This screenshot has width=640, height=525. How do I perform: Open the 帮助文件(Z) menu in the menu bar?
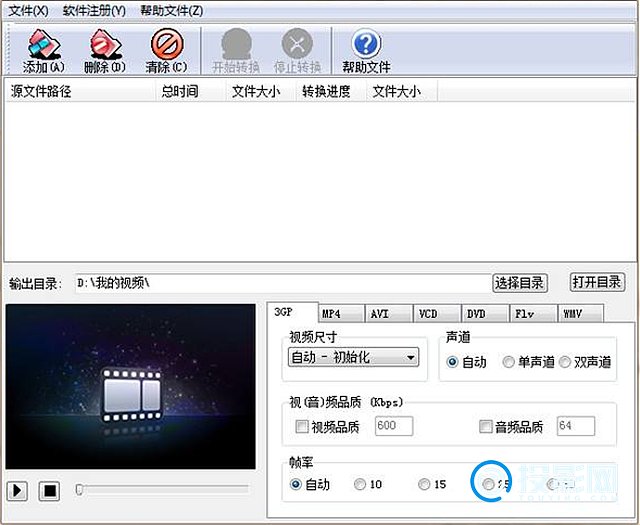pyautogui.click(x=171, y=10)
